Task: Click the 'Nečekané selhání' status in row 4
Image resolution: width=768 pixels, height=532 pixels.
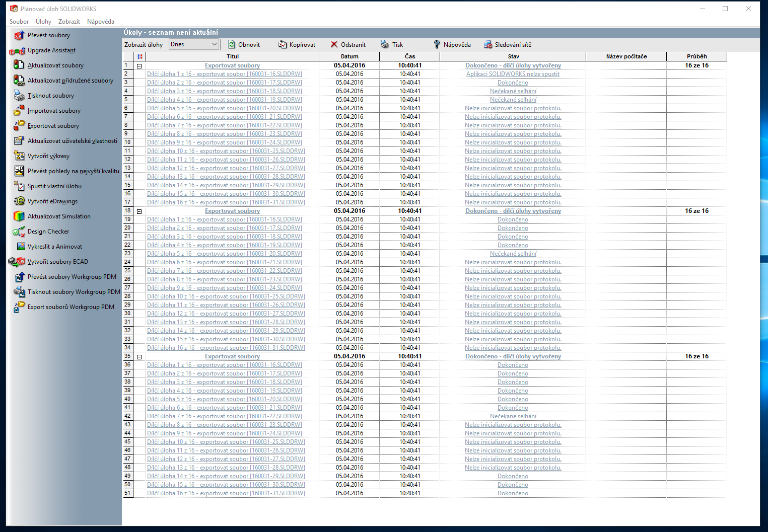Action: pos(513,91)
